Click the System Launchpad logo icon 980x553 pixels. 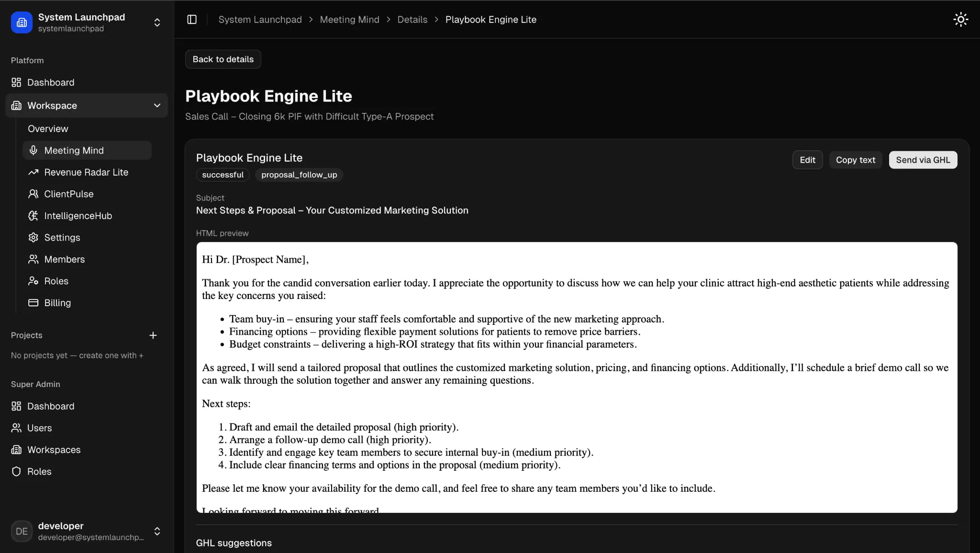[x=22, y=22]
